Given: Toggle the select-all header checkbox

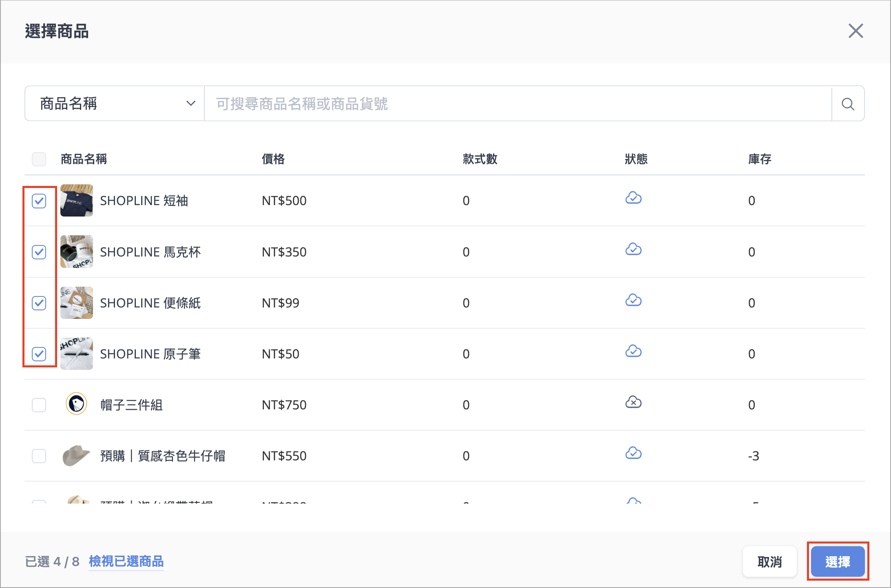Looking at the screenshot, I should [x=39, y=159].
